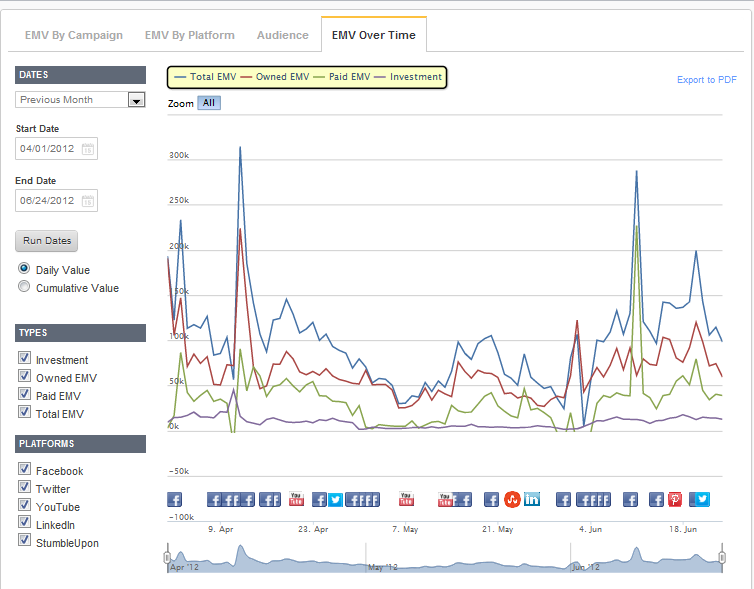Click the Export to PDF link
This screenshot has height=589, width=754.
(x=706, y=80)
